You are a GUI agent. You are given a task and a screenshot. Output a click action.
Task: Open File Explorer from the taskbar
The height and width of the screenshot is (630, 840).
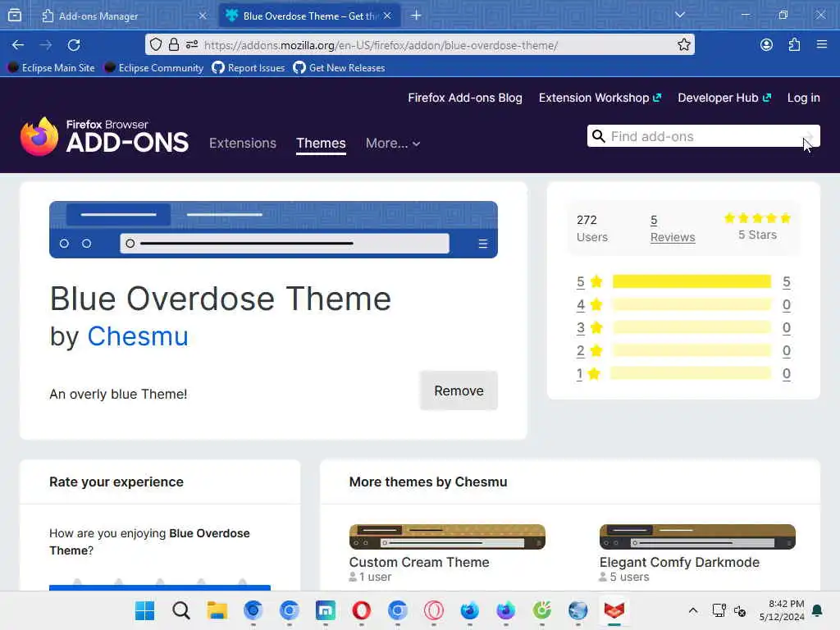[x=217, y=610]
